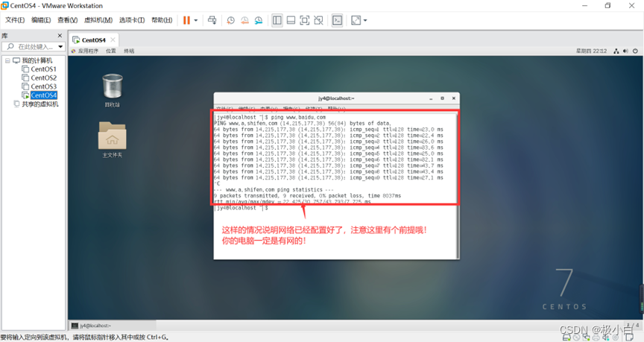The height and width of the screenshot is (342, 644).
Task: Click the terminal title jy4@localhost:~
Action: (336, 98)
